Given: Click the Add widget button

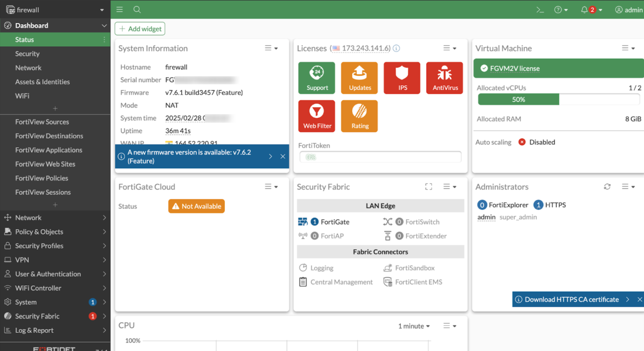Looking at the screenshot, I should (140, 28).
